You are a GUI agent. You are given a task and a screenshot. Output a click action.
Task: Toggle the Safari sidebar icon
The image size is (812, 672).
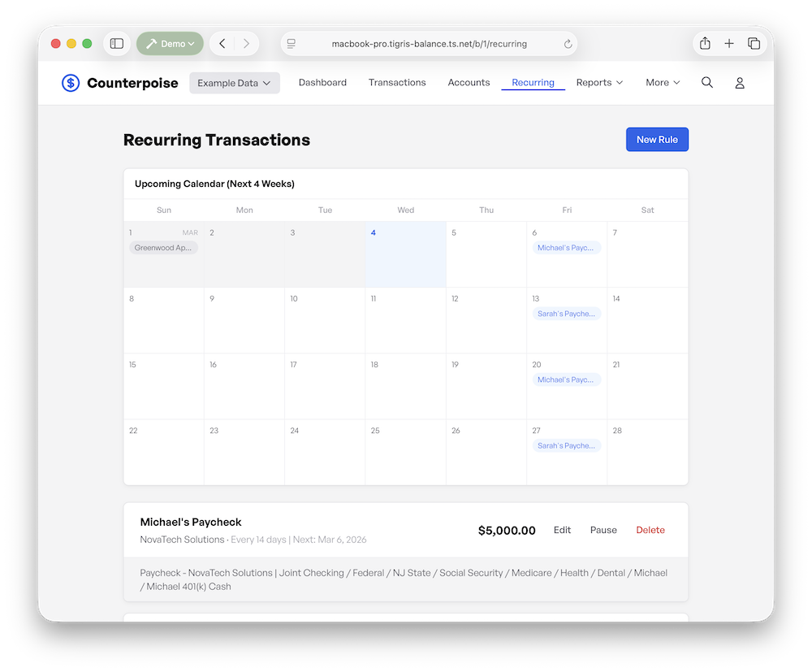(117, 44)
